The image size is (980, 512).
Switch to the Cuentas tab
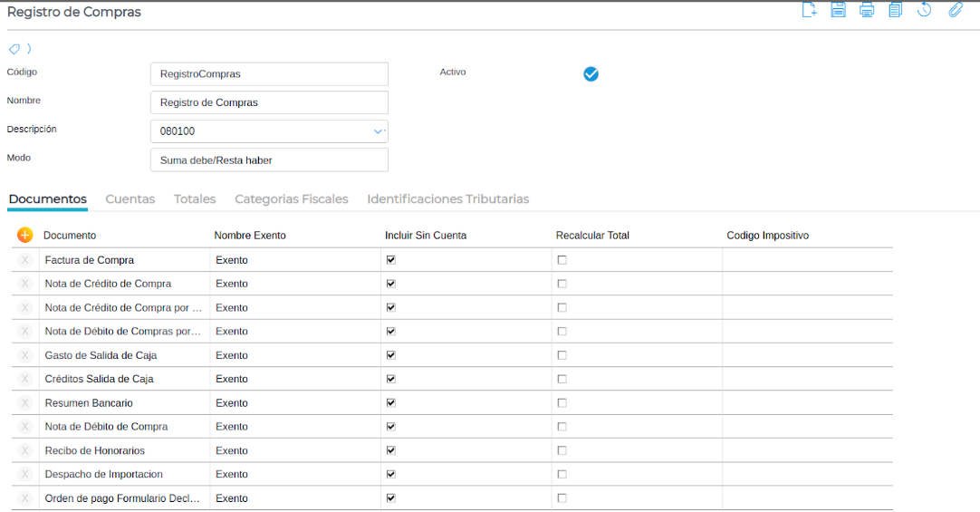130,199
